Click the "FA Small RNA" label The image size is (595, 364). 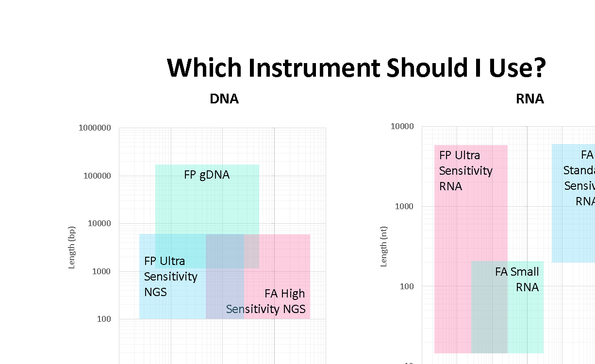pos(517,279)
